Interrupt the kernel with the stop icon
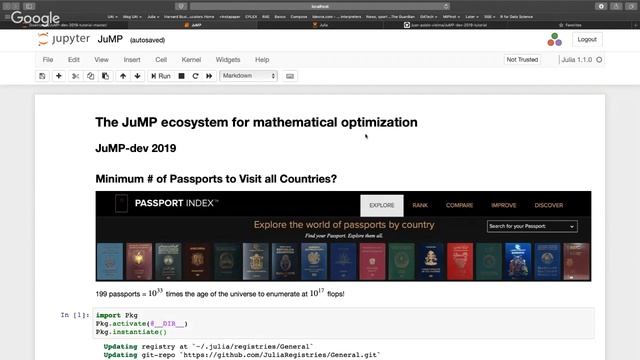 [x=182, y=76]
